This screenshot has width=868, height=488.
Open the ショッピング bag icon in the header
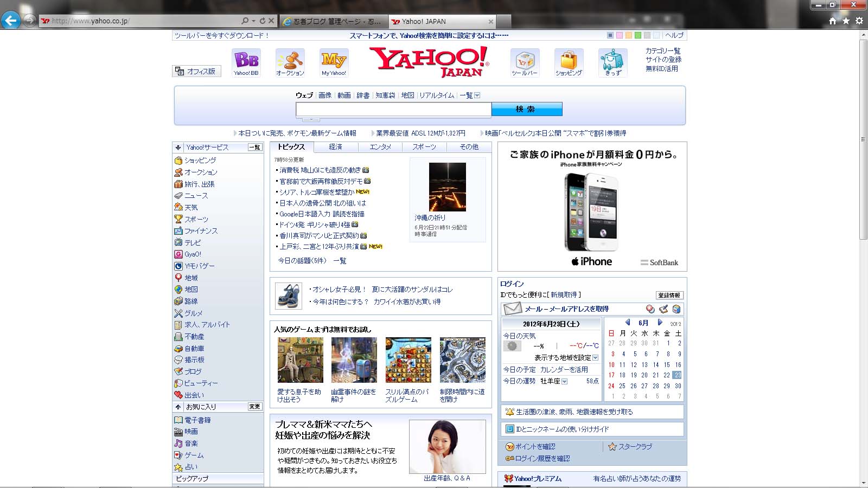(569, 62)
